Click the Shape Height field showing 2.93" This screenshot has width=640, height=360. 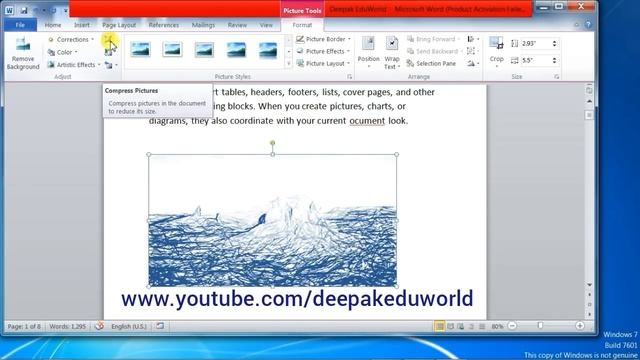pyautogui.click(x=535, y=43)
